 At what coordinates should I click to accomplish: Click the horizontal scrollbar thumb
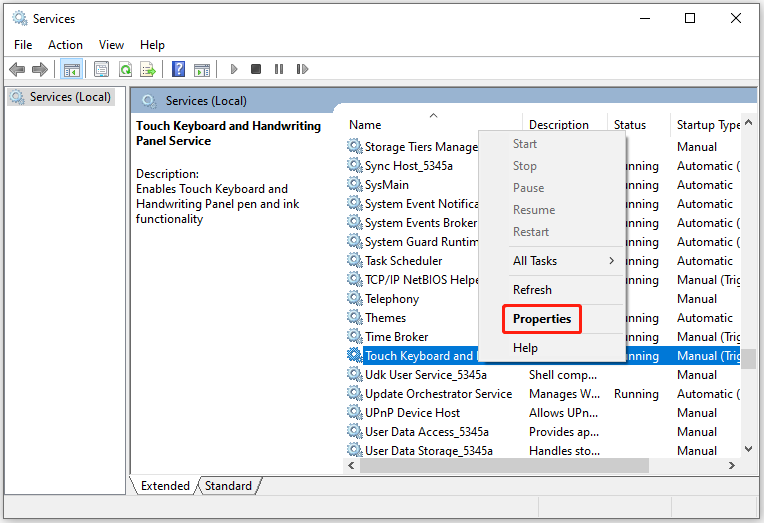(x=504, y=465)
